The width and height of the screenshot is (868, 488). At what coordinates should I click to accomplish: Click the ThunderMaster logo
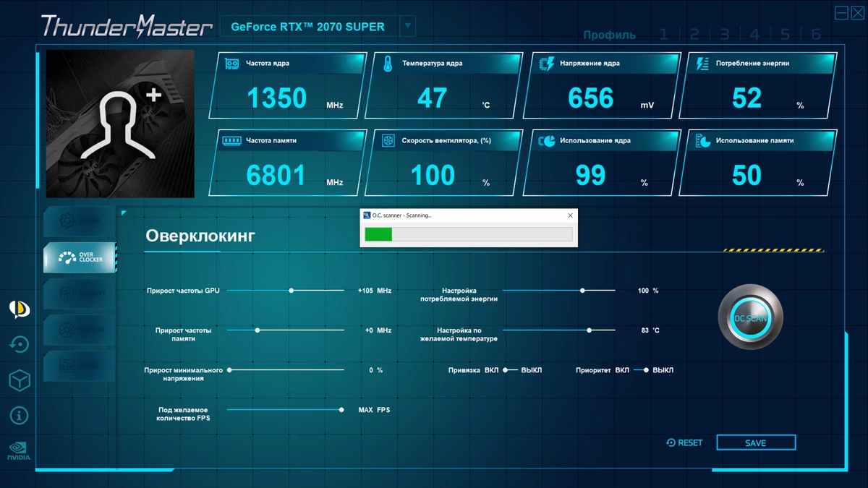(x=127, y=27)
